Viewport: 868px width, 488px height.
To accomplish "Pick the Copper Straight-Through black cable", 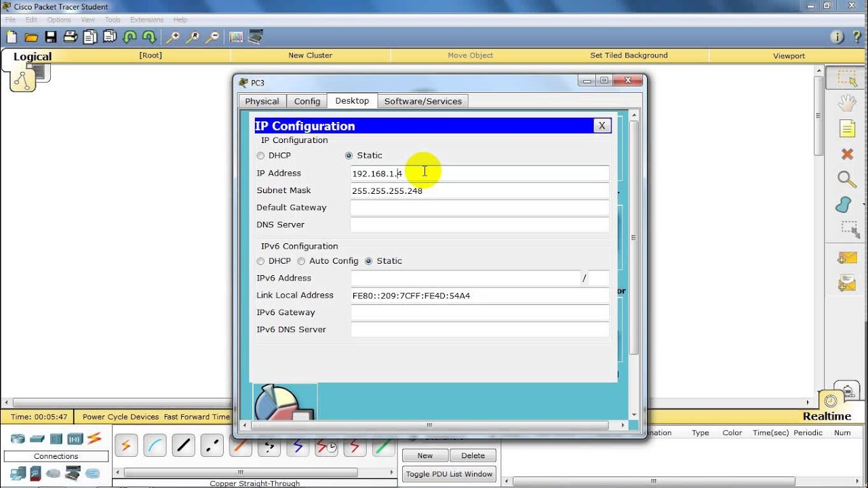I will (183, 445).
